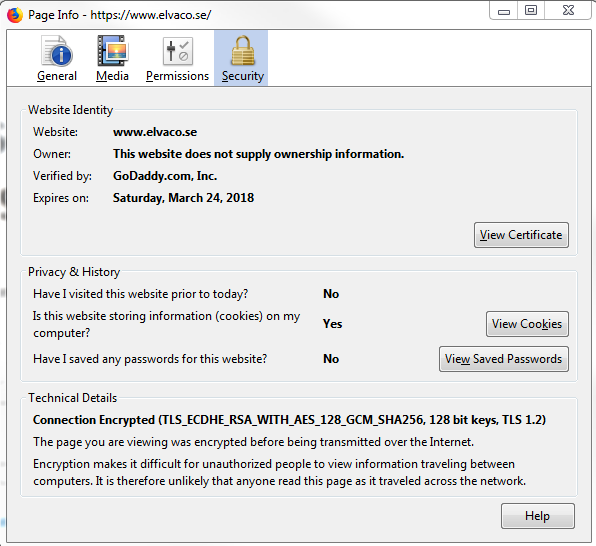Switch to the Media tab label
Viewport: 596px width, 546px height.
pyautogui.click(x=113, y=76)
